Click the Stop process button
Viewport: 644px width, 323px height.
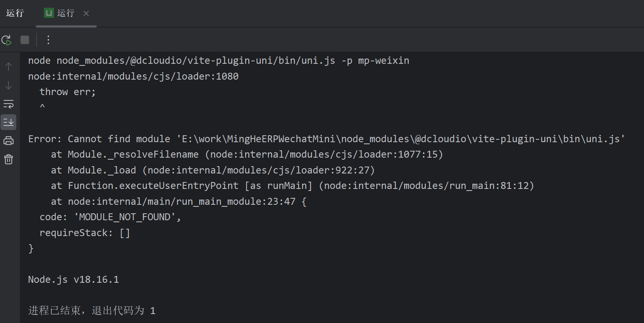coord(24,39)
